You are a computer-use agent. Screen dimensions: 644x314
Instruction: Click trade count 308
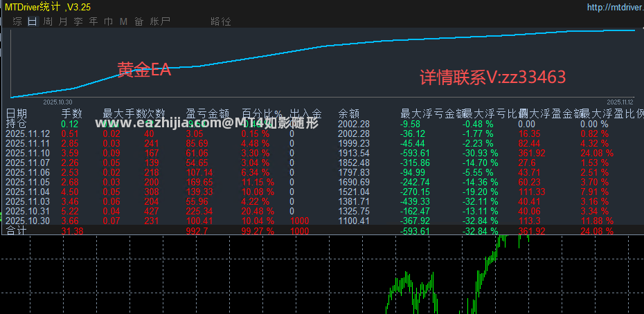click(152, 192)
